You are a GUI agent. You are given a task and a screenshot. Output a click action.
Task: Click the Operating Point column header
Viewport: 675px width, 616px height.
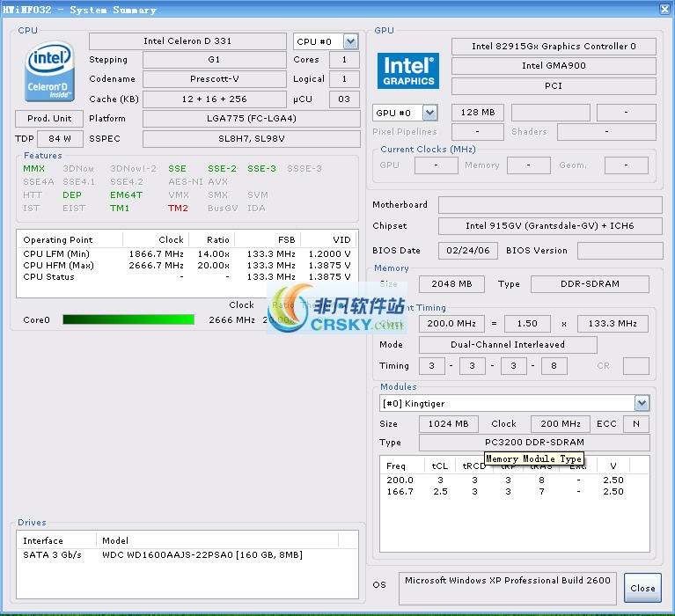[70, 239]
